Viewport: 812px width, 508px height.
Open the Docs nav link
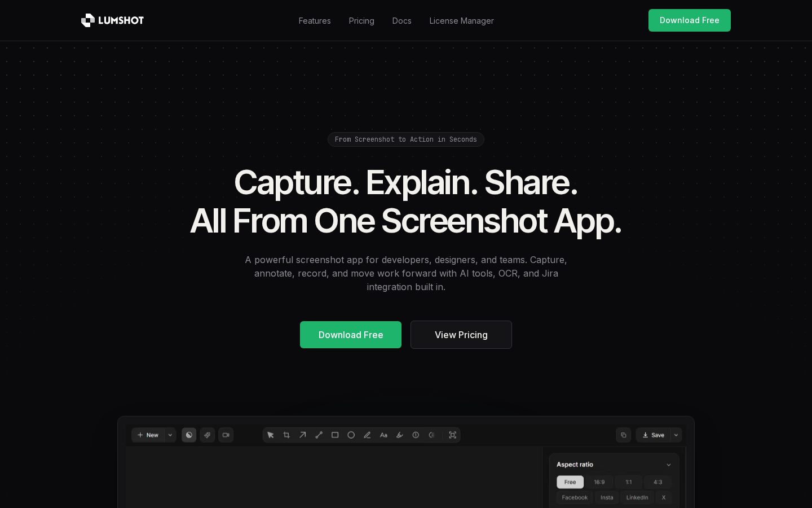tap(402, 21)
